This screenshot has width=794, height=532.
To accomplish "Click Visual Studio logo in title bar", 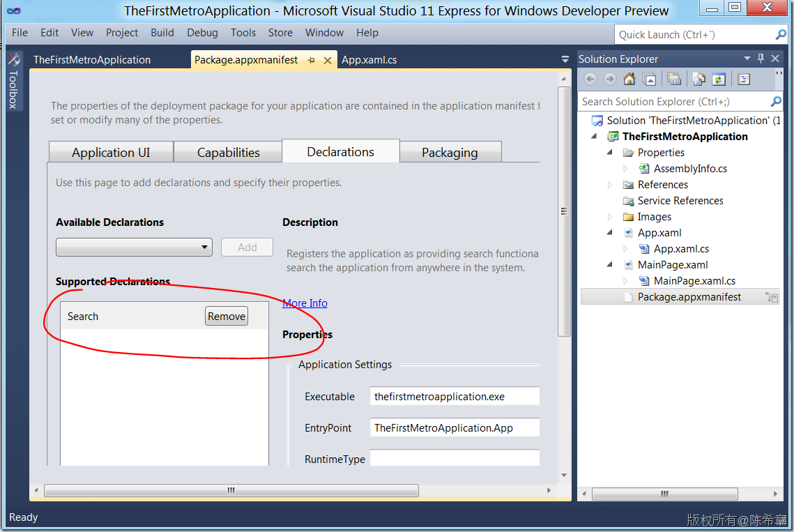I will click(x=14, y=10).
